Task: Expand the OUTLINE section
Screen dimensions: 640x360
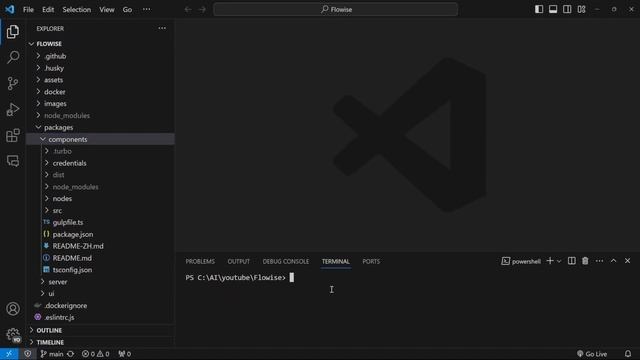Action: (101, 330)
